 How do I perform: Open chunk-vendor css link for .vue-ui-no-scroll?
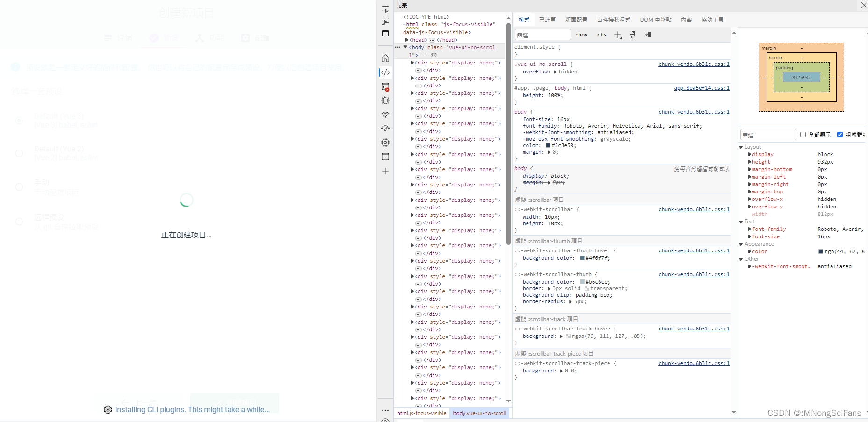(694, 64)
